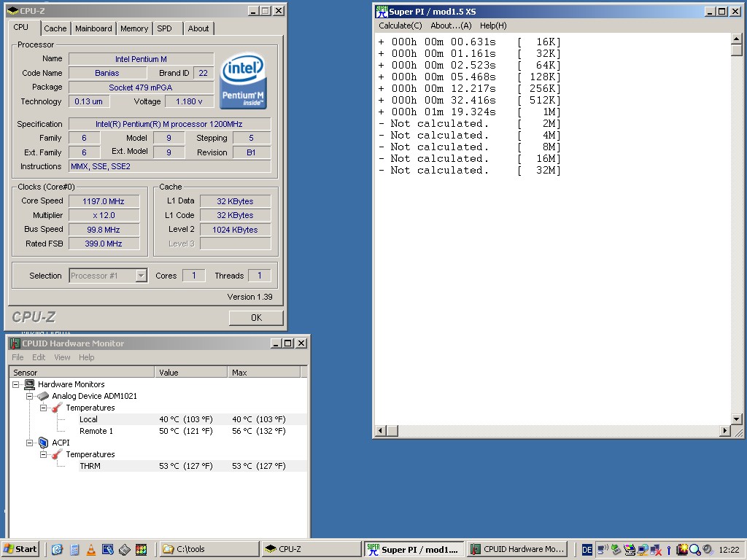Open the About tab in CPU-Z
The height and width of the screenshot is (560, 747).
[x=198, y=28]
